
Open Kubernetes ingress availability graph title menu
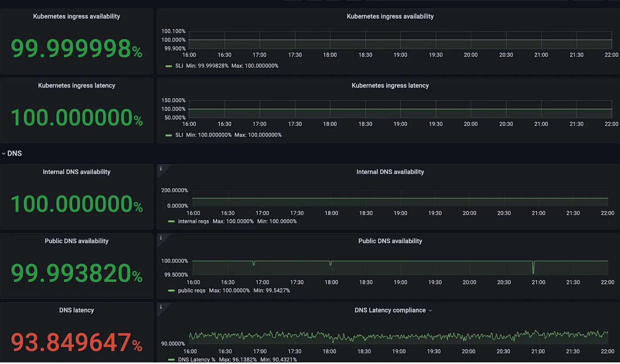click(390, 16)
